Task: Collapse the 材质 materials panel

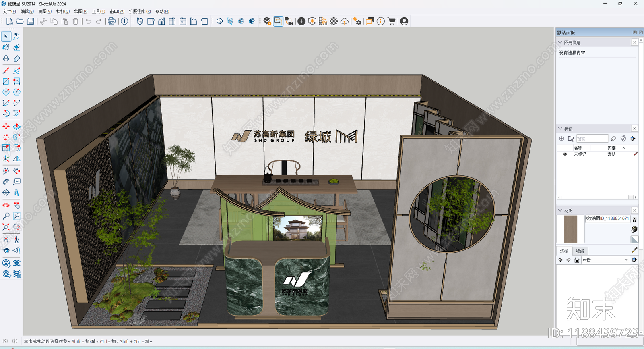Action: click(x=560, y=210)
